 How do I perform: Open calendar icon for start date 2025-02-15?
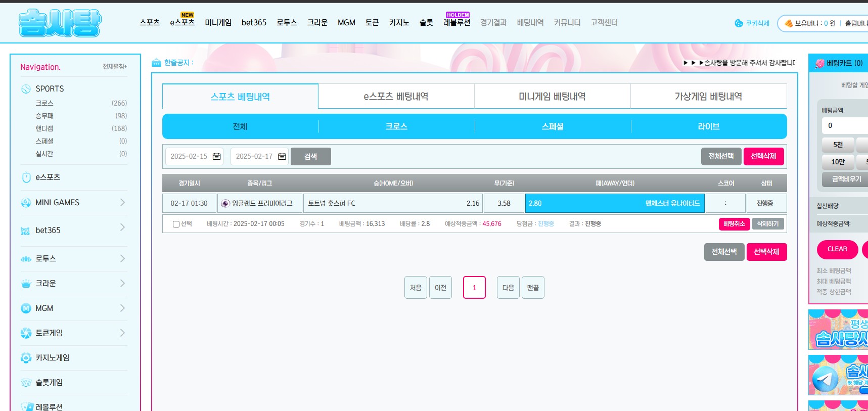click(x=217, y=157)
